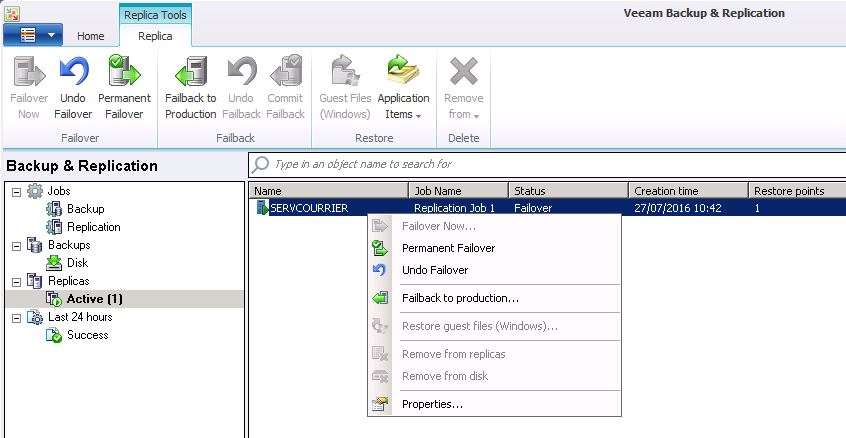
Task: Open the Remove from dropdown
Action: pyautogui.click(x=463, y=89)
